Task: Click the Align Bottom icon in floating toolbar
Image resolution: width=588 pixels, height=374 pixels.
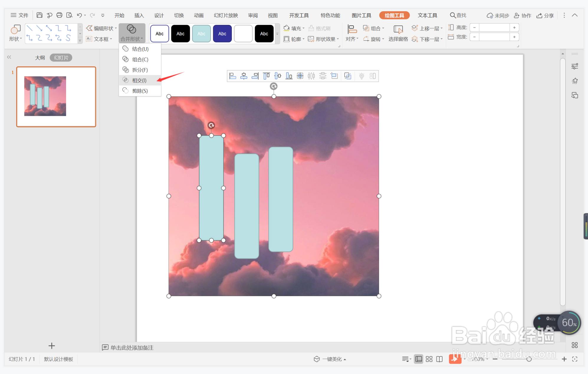Action: point(289,76)
